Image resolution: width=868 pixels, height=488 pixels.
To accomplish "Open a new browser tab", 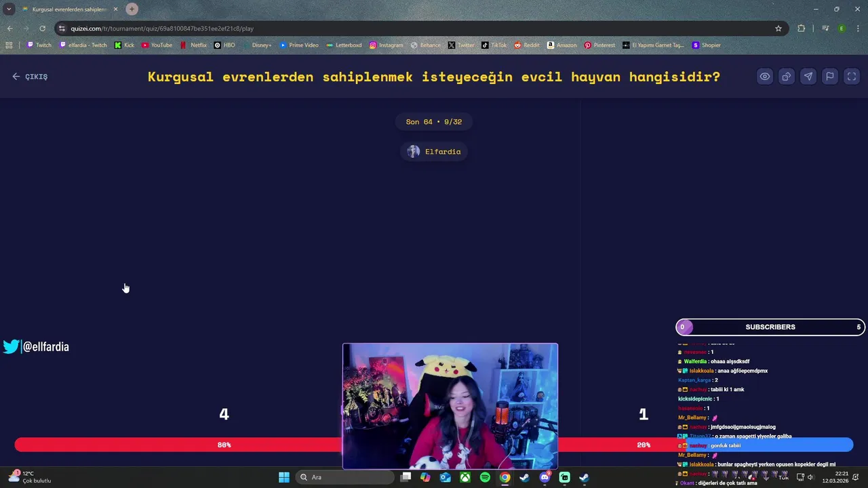I will click(x=132, y=9).
